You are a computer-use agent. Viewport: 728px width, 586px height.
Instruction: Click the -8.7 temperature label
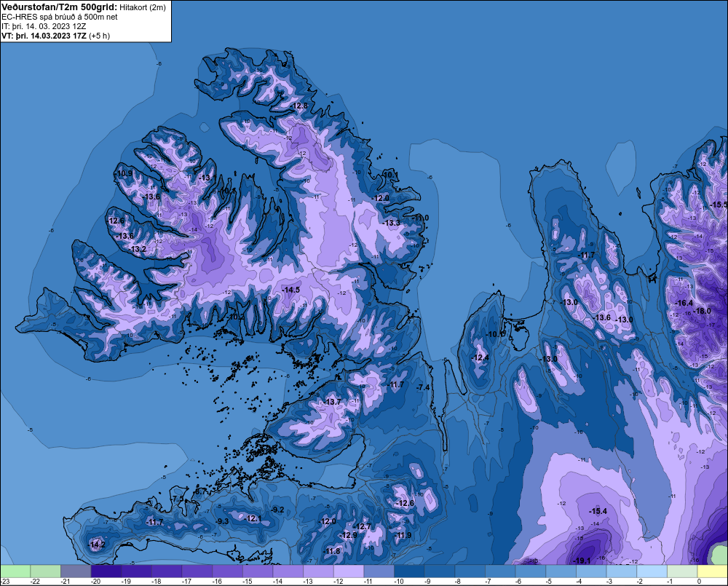(x=200, y=491)
